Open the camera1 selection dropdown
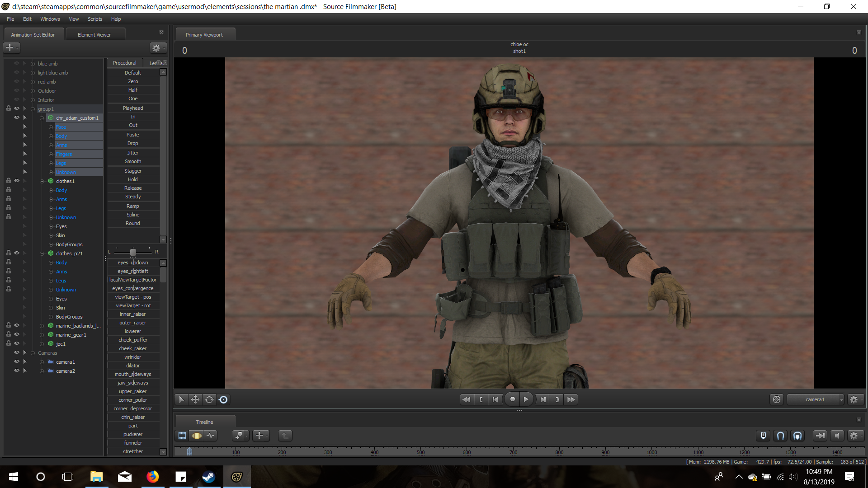The width and height of the screenshot is (868, 488). point(841,399)
